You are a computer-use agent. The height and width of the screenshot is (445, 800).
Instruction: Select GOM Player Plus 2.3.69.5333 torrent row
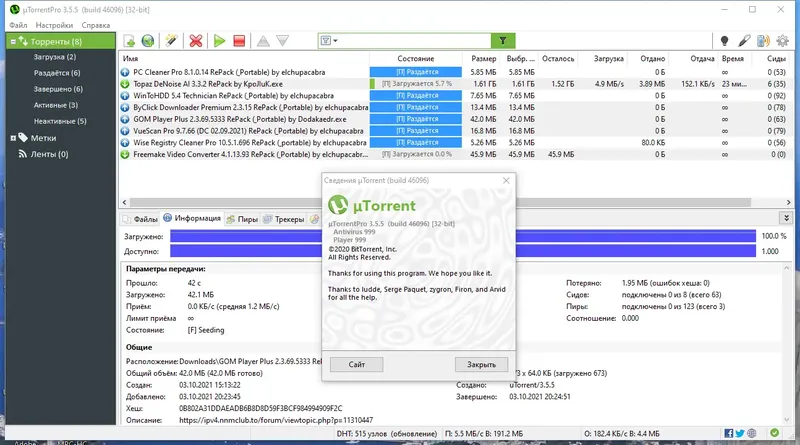tap(455, 119)
